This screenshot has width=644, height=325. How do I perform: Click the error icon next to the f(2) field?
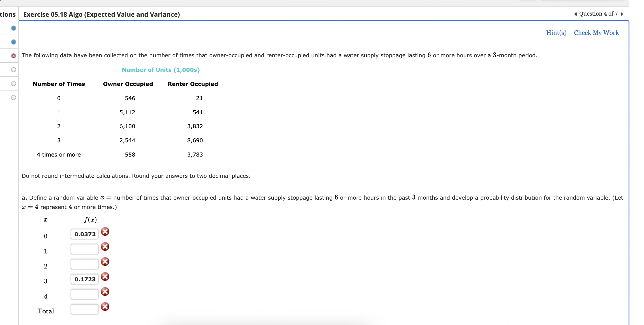coord(105,262)
